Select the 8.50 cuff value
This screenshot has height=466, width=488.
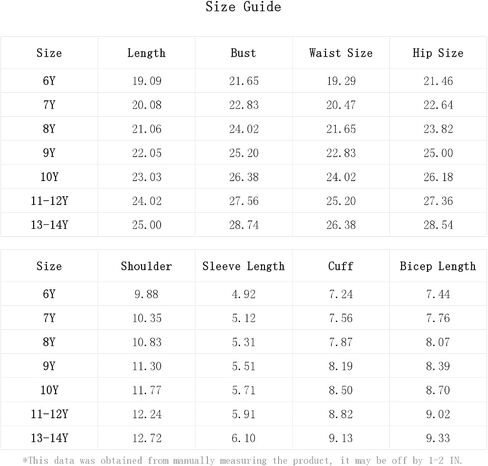[x=341, y=390]
